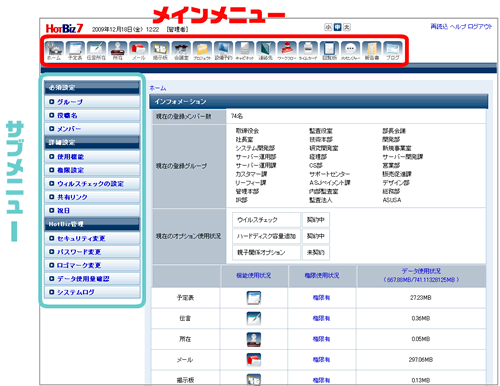Click the プロジェクト folder icon

coord(202,50)
